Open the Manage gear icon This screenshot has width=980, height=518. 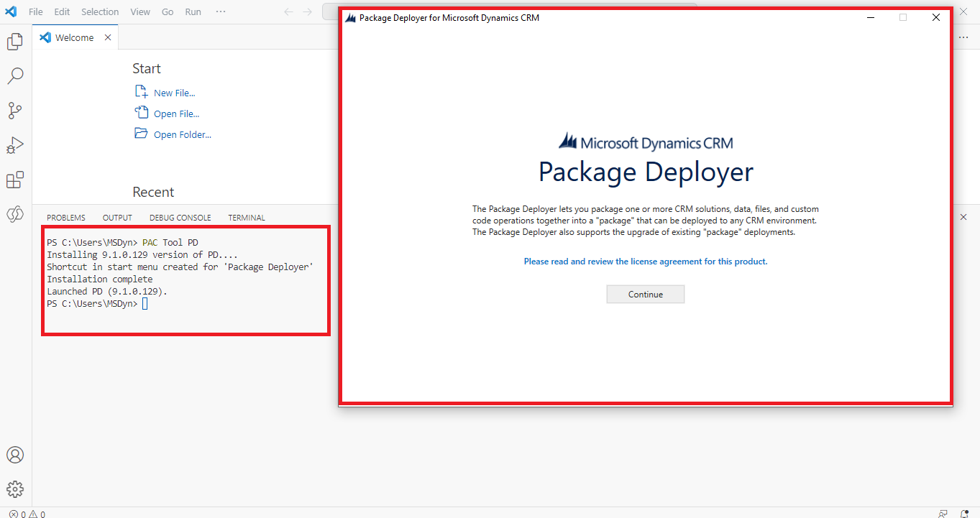(x=15, y=489)
